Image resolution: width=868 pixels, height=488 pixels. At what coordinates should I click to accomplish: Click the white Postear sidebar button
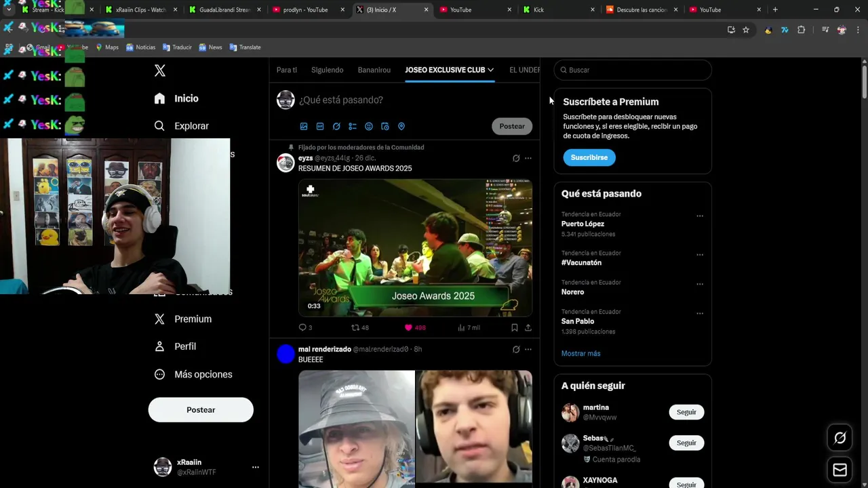[x=201, y=410]
